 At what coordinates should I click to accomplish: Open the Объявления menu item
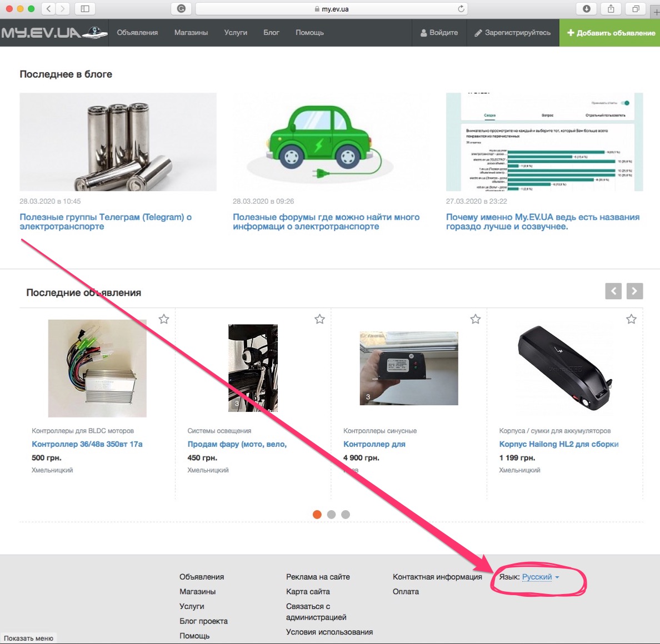137,33
